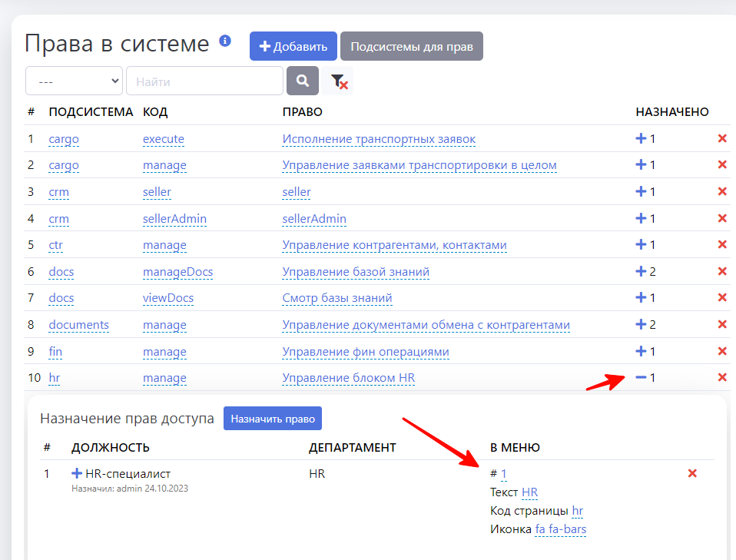Collapse the hr manage assignments row
Image resolution: width=736 pixels, height=560 pixels.
[x=641, y=377]
